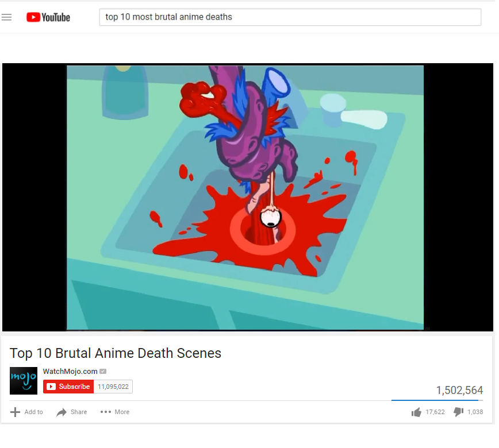Open the hamburger guide menu
Viewport: 499px width, 448px height.
click(x=6, y=17)
